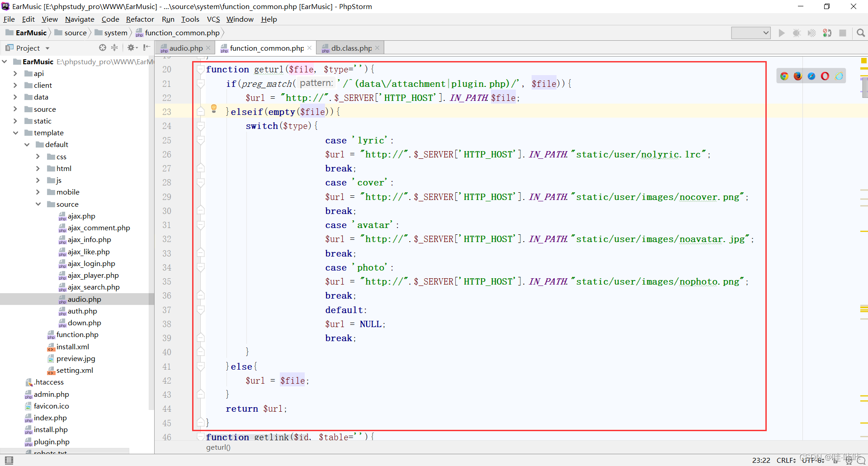Click geturl() in the structure breadcrumb bar
This screenshot has width=868, height=466.
pyautogui.click(x=218, y=447)
